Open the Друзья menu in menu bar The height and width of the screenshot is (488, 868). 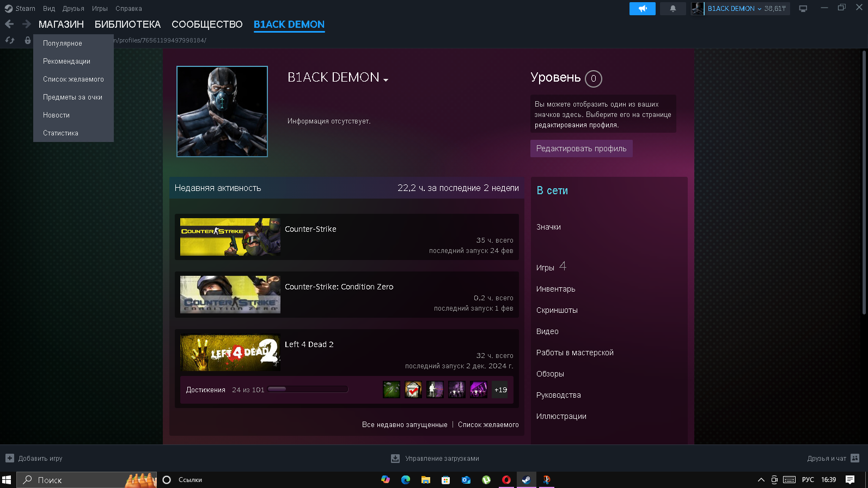click(73, 9)
